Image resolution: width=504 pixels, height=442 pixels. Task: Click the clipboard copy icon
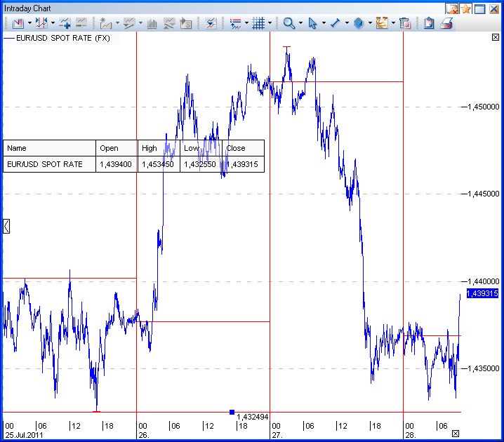[429, 23]
